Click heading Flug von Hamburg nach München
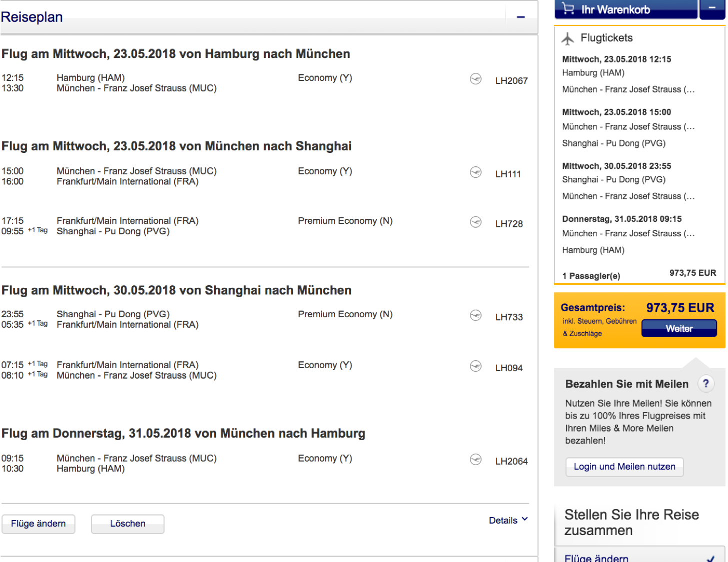Screen dimensions: 728x562 176,54
